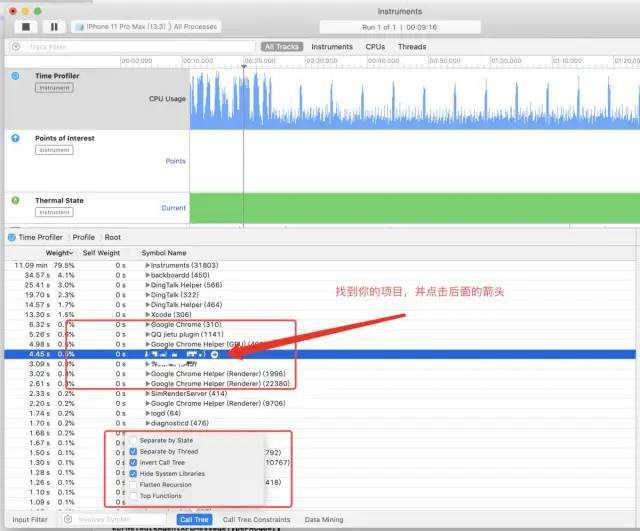Click the Thermal State track icon
Image resolution: width=640 pixels, height=531 pixels.
pos(15,200)
